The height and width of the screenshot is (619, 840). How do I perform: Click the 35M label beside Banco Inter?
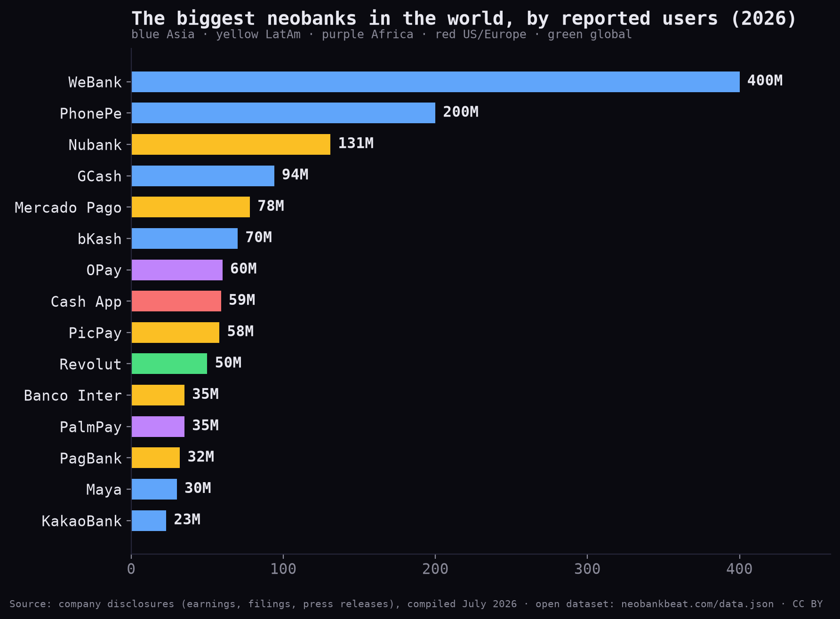pos(205,394)
